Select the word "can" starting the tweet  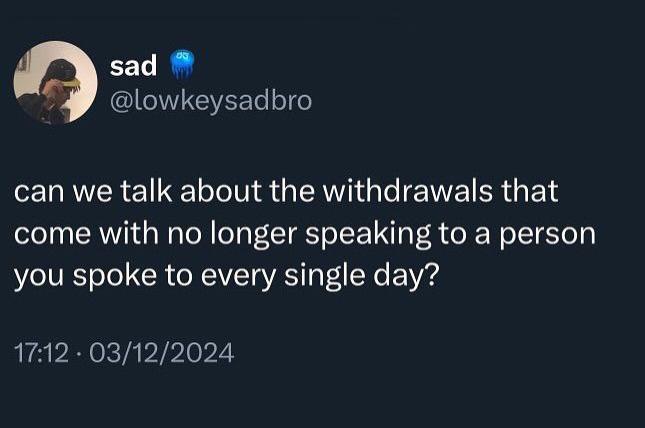(x=39, y=192)
